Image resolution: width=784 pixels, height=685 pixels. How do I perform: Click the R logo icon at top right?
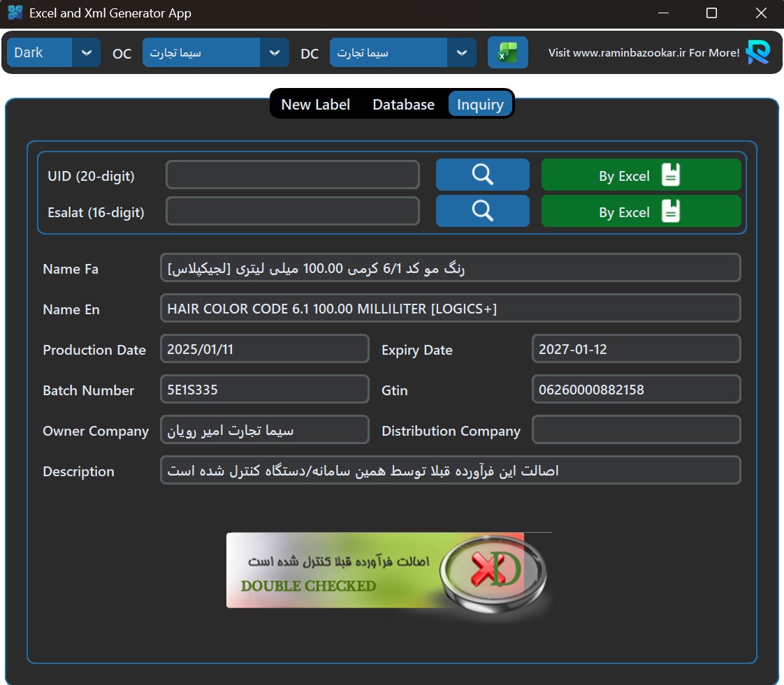pyautogui.click(x=757, y=52)
